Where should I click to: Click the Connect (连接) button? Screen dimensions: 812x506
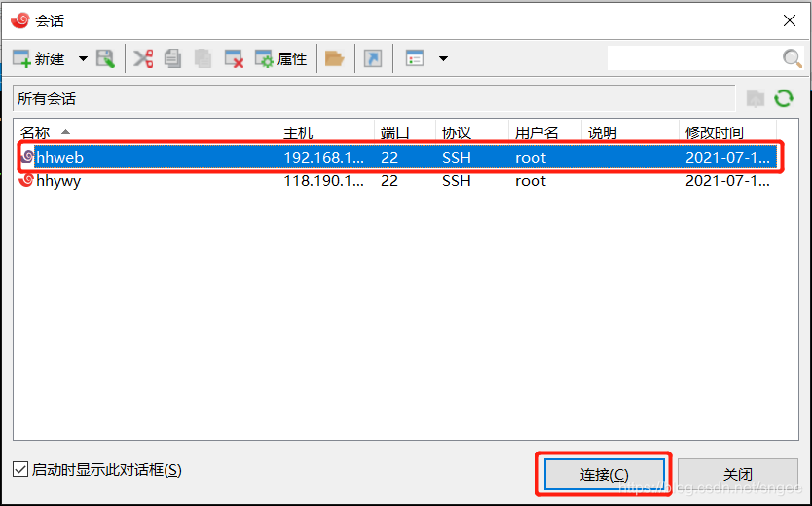604,474
